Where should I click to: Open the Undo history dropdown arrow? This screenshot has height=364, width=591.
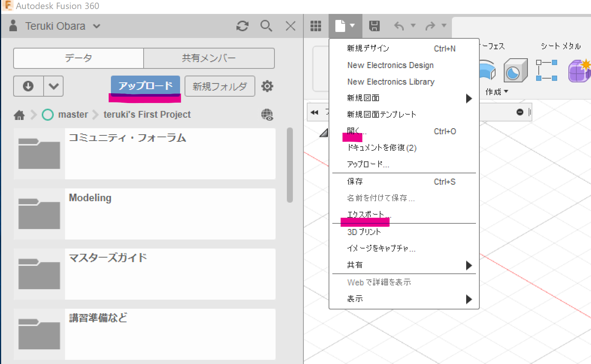pos(413,26)
